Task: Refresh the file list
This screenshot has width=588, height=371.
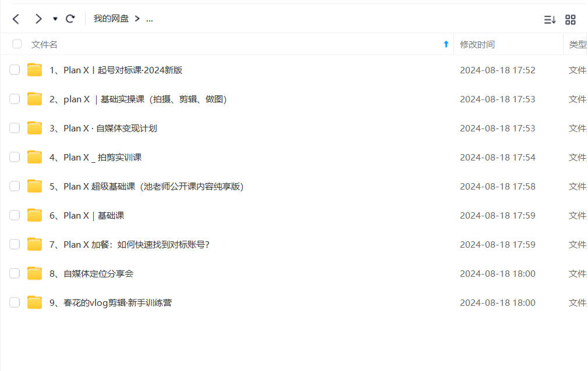Action: (70, 19)
